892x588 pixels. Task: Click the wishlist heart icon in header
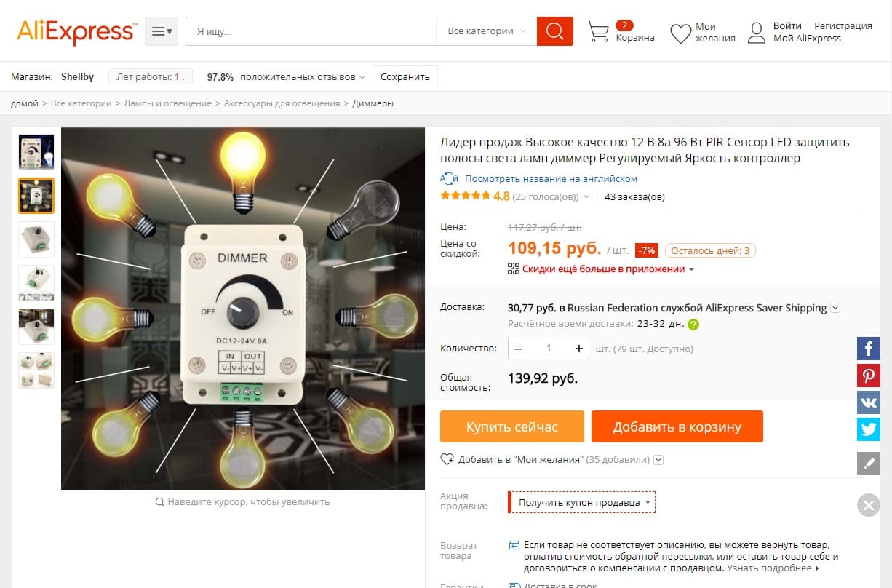click(680, 33)
